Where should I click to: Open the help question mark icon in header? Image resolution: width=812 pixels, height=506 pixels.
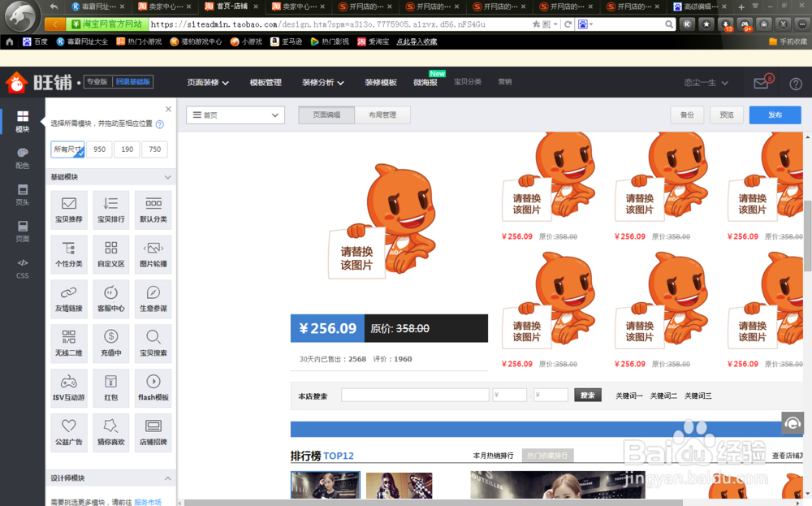coord(796,84)
